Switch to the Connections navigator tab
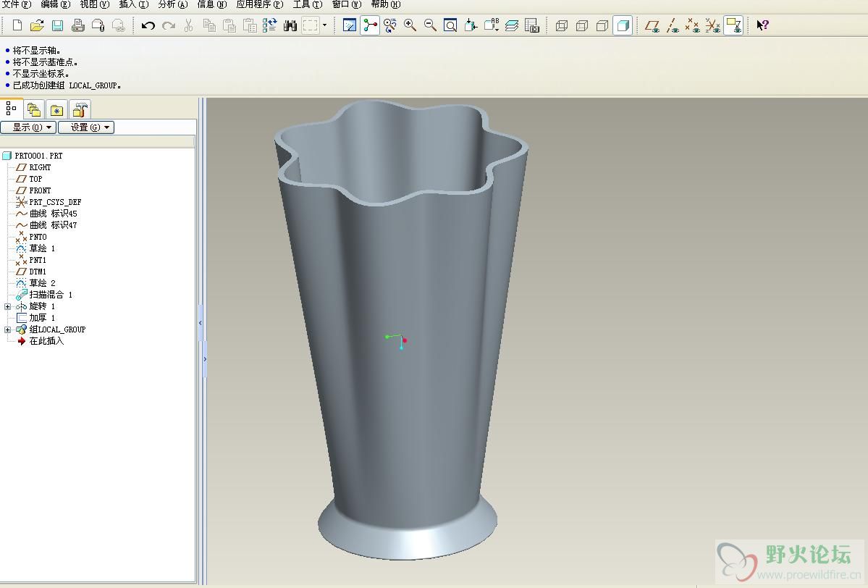This screenshot has height=588, width=868. click(x=79, y=109)
